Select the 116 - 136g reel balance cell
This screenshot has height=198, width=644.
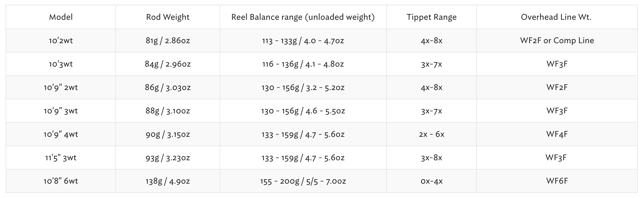tap(303, 64)
